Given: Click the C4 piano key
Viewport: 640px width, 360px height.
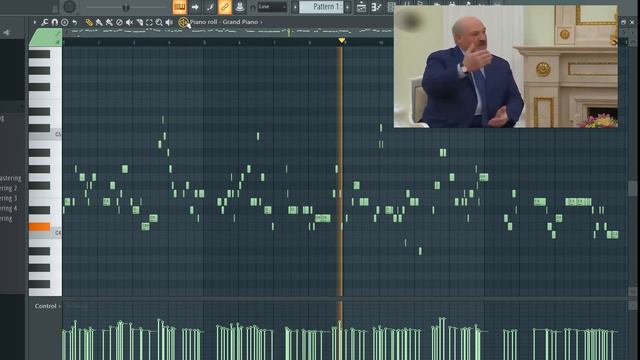Looking at the screenshot, I should pyautogui.click(x=46, y=233).
